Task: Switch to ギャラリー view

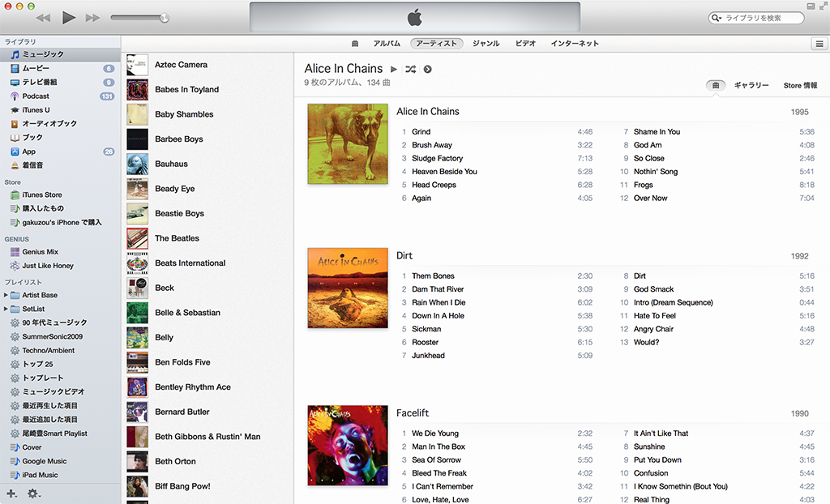Action: coord(751,85)
